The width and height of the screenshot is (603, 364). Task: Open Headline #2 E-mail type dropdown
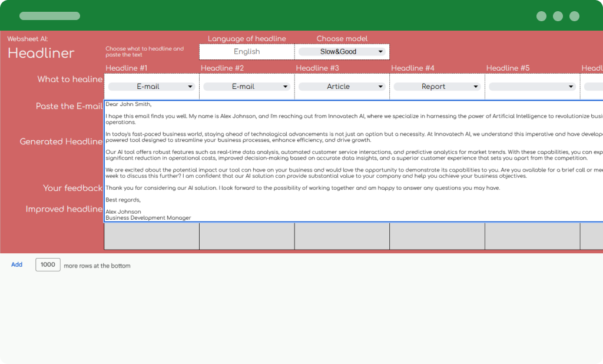(247, 87)
